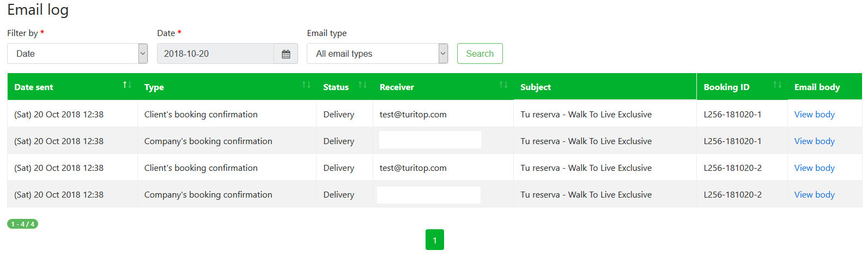Expand the Filter by dropdown
This screenshot has width=868, height=256.
(x=77, y=53)
